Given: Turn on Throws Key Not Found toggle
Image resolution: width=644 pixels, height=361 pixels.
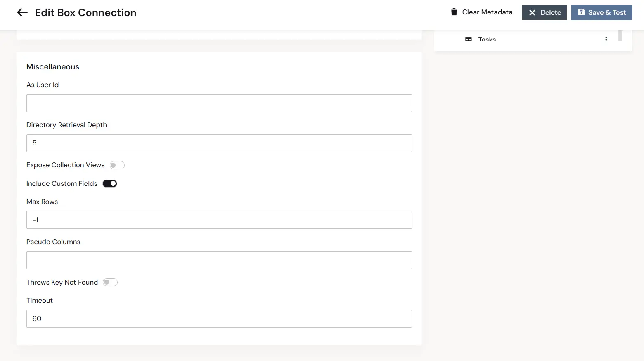Looking at the screenshot, I should tap(110, 282).
